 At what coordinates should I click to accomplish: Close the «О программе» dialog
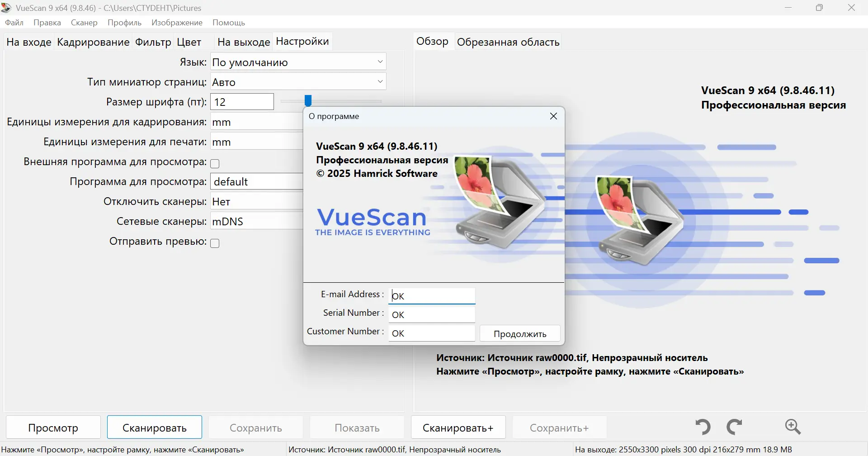[553, 116]
